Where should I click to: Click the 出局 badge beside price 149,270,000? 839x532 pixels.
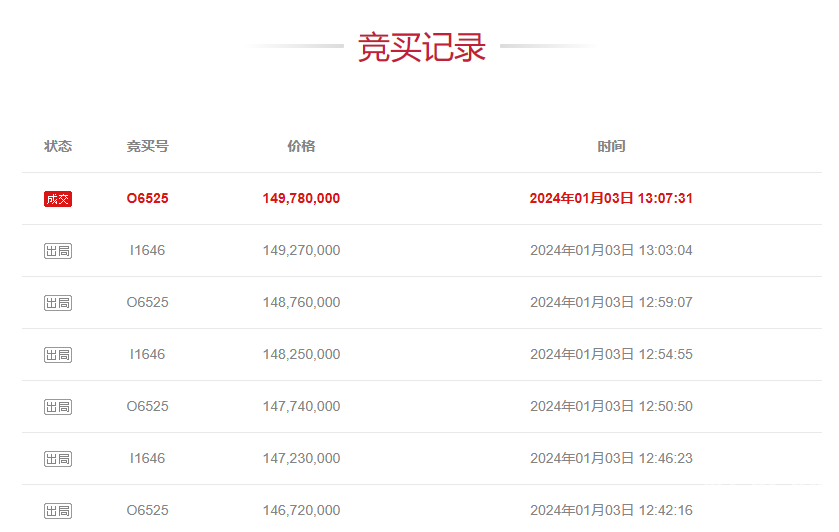[58, 251]
